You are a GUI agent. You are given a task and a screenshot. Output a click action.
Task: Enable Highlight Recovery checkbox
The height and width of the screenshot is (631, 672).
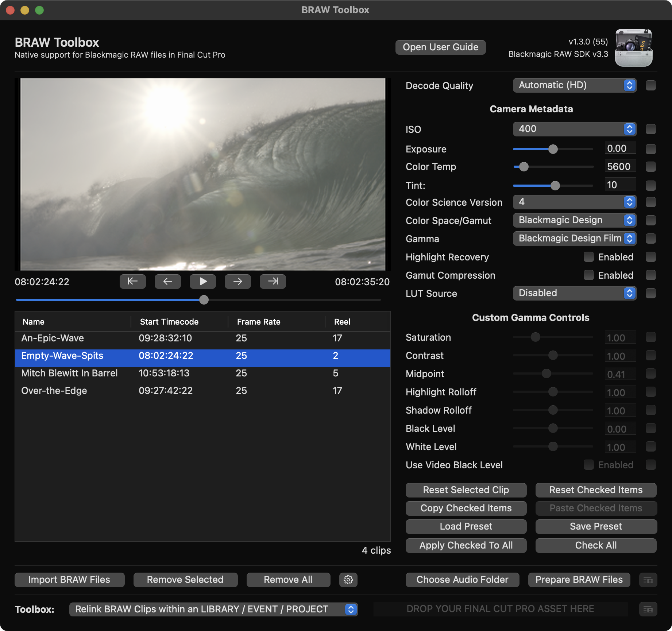coord(588,257)
